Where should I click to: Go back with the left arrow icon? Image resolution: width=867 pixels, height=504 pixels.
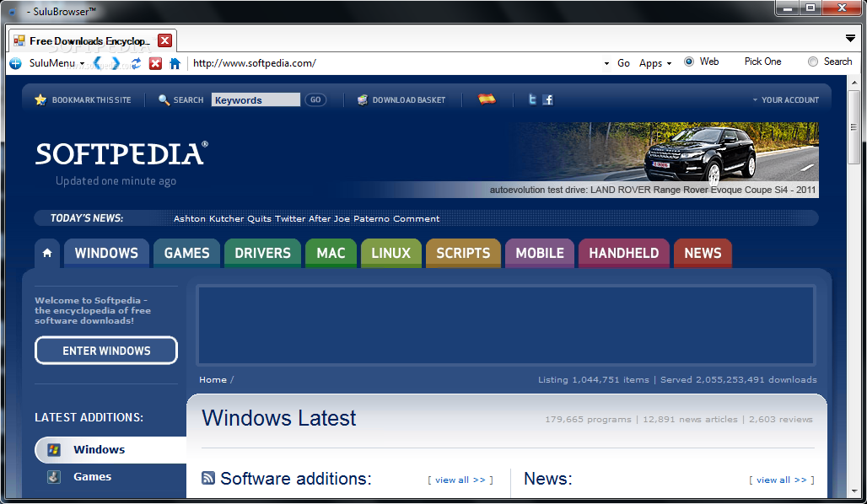(x=97, y=63)
